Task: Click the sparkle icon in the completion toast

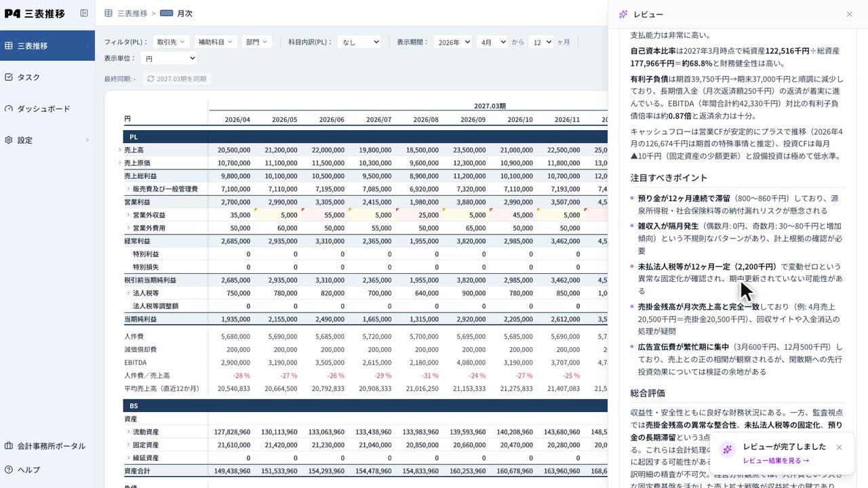Action: 727,449
